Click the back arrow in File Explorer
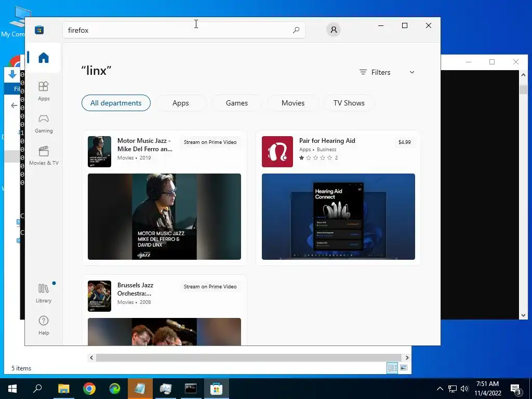This screenshot has width=532, height=399. (x=14, y=105)
